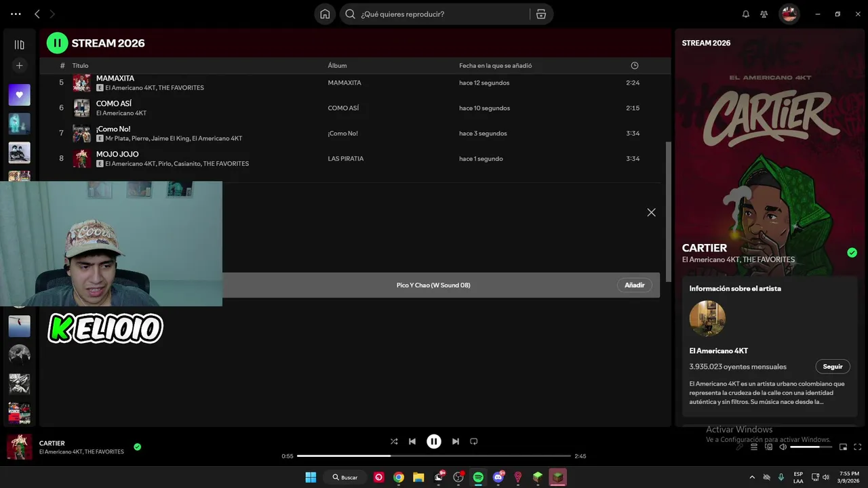Close the recommendations section with X
The height and width of the screenshot is (488, 868).
[651, 212]
